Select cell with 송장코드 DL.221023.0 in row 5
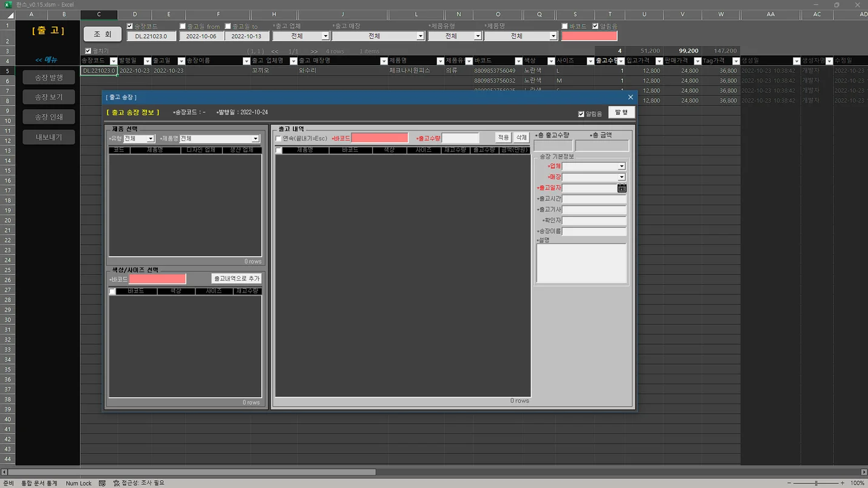 click(99, 71)
